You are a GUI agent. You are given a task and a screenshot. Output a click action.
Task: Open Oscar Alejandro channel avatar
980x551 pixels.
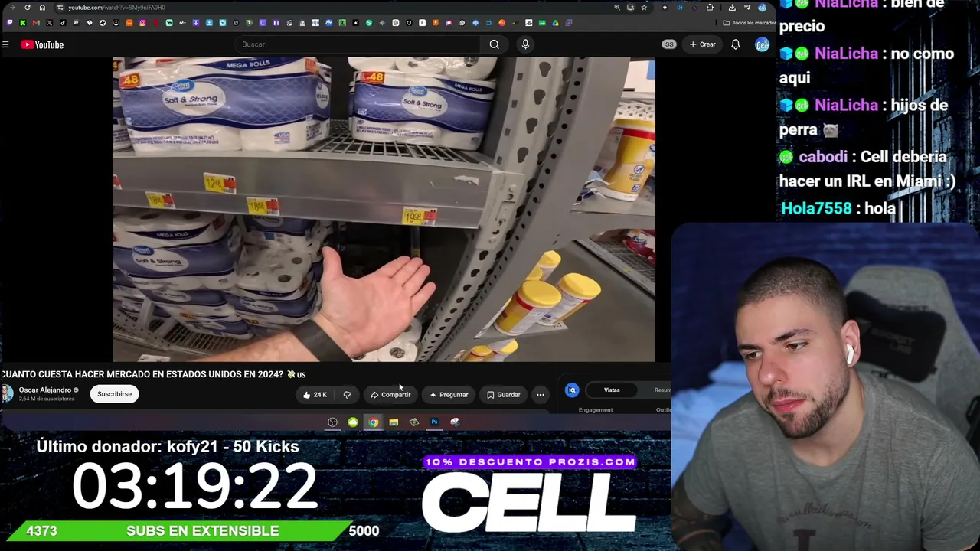7,394
